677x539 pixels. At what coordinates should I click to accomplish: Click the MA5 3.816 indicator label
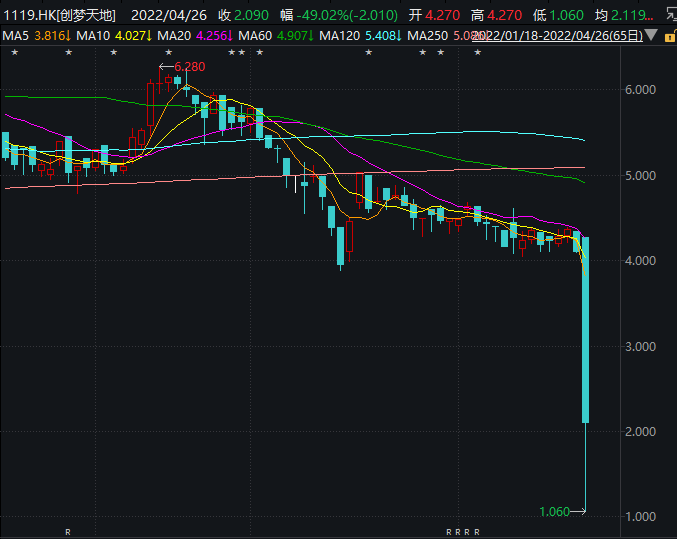click(36, 35)
